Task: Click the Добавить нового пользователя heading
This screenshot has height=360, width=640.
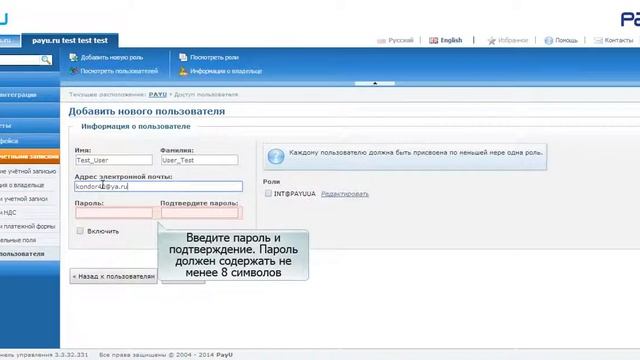Action: [147, 111]
